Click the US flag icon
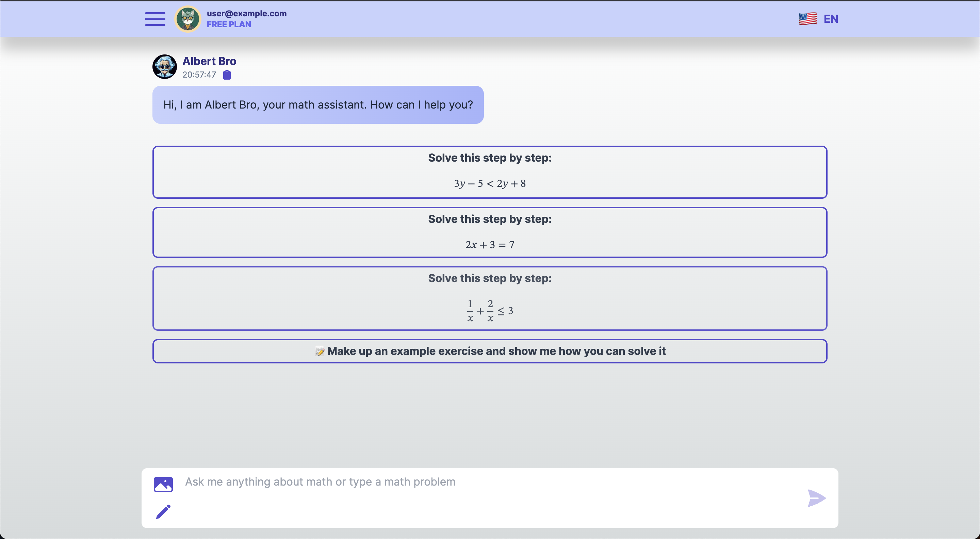 (808, 19)
